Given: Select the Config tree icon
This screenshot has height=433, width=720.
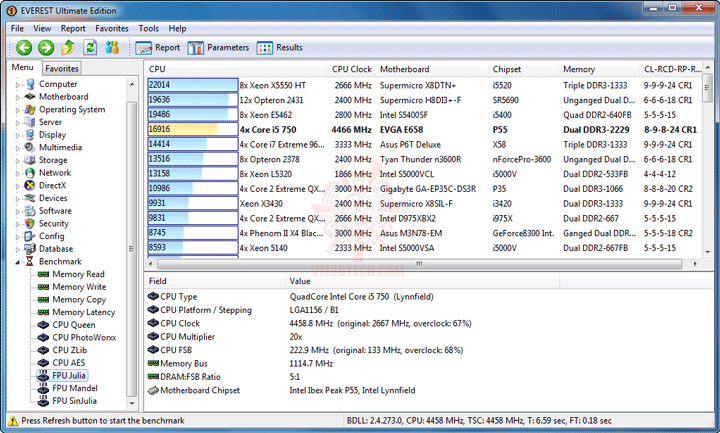Looking at the screenshot, I should tap(30, 236).
